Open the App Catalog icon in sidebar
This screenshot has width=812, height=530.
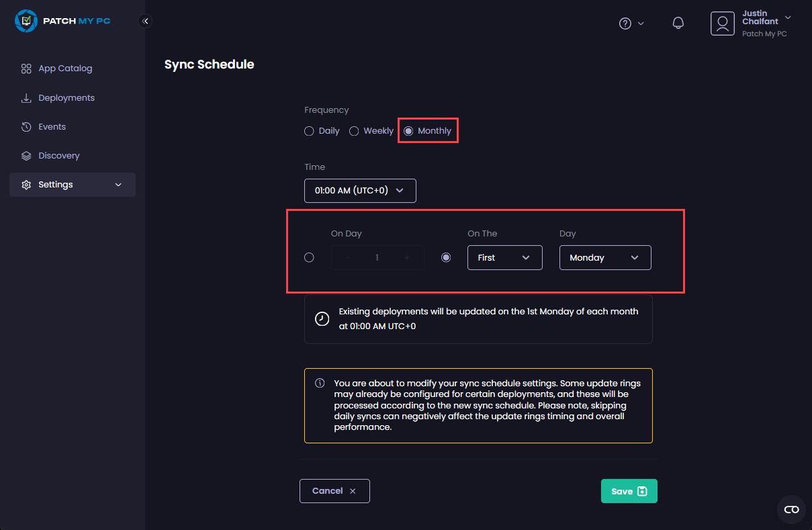tap(26, 68)
